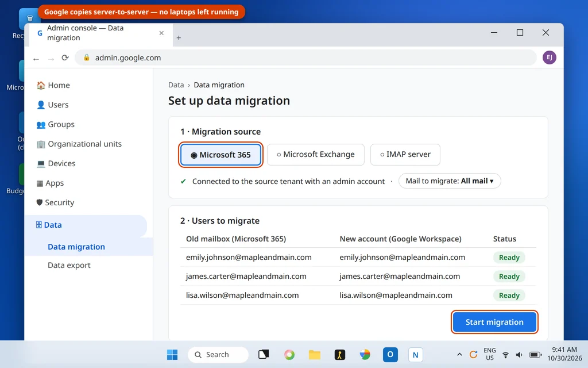Click the Start migration button
588x368 pixels.
coord(494,322)
